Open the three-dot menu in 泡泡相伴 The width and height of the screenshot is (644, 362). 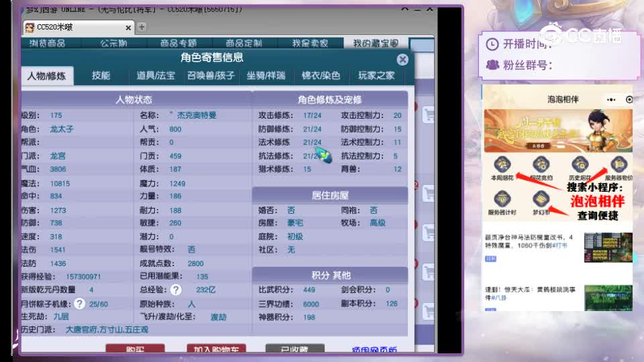[x=611, y=100]
